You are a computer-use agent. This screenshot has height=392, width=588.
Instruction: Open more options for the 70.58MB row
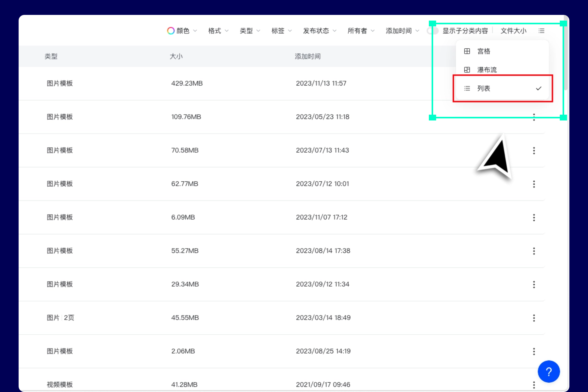coord(534,151)
